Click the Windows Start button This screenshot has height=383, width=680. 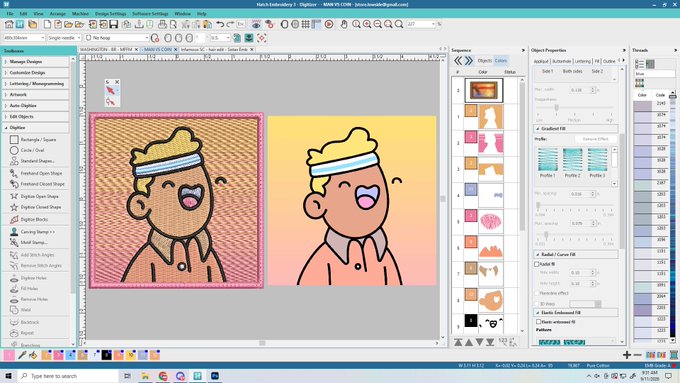(x=8, y=376)
